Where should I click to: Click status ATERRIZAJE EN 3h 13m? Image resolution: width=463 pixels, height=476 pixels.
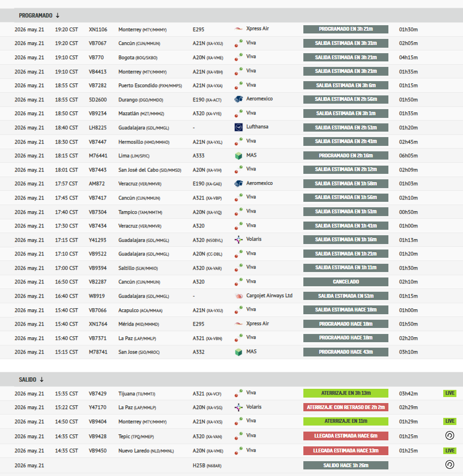(x=346, y=393)
